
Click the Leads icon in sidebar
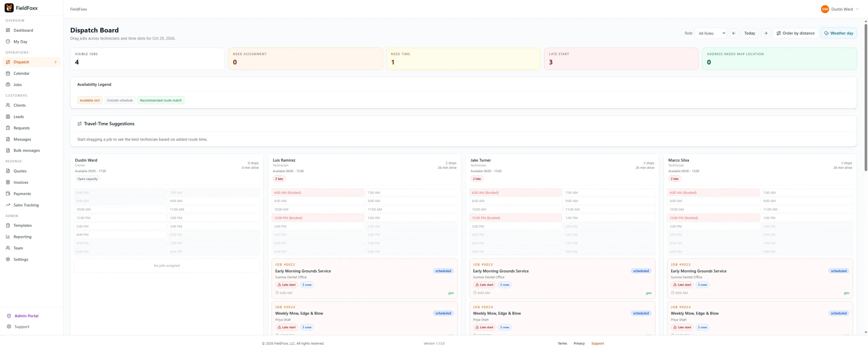[x=8, y=117]
